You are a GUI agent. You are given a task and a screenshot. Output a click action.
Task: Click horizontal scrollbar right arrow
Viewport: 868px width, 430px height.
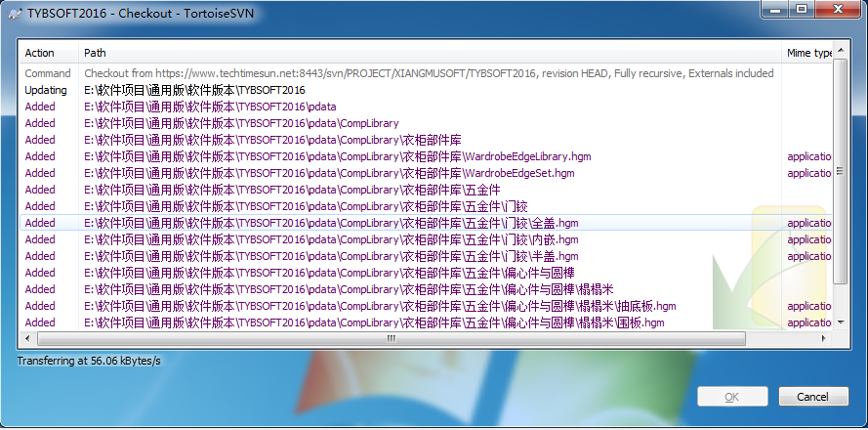824,338
